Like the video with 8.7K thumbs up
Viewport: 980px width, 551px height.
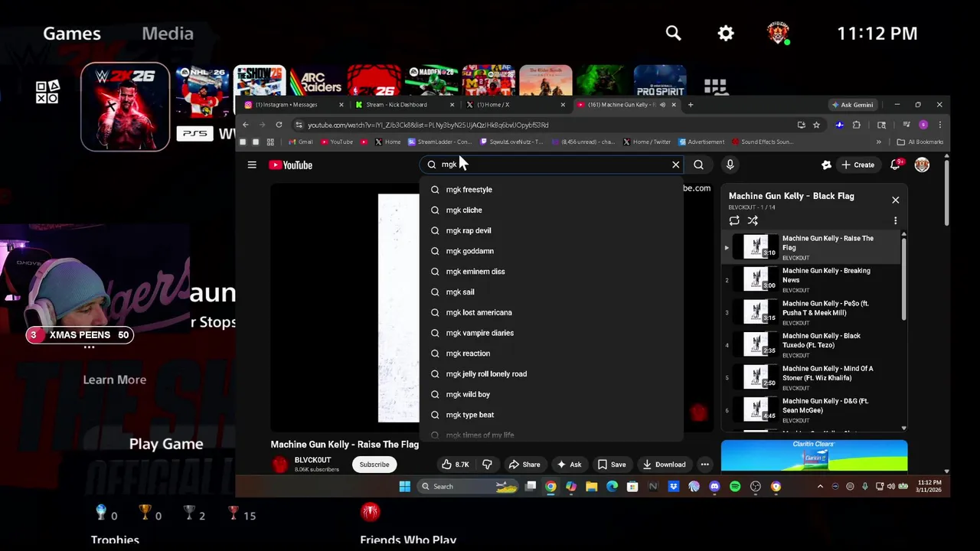(x=455, y=465)
